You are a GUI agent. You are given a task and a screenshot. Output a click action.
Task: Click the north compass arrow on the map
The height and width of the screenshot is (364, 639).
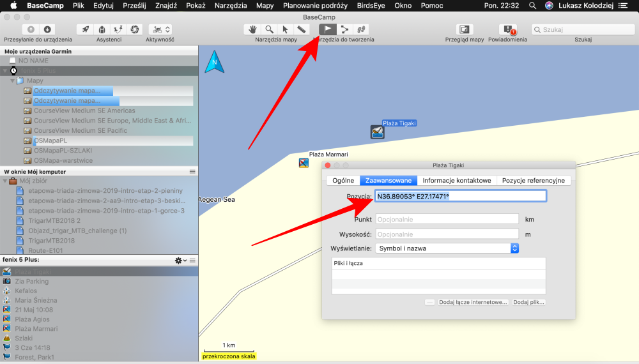point(214,62)
